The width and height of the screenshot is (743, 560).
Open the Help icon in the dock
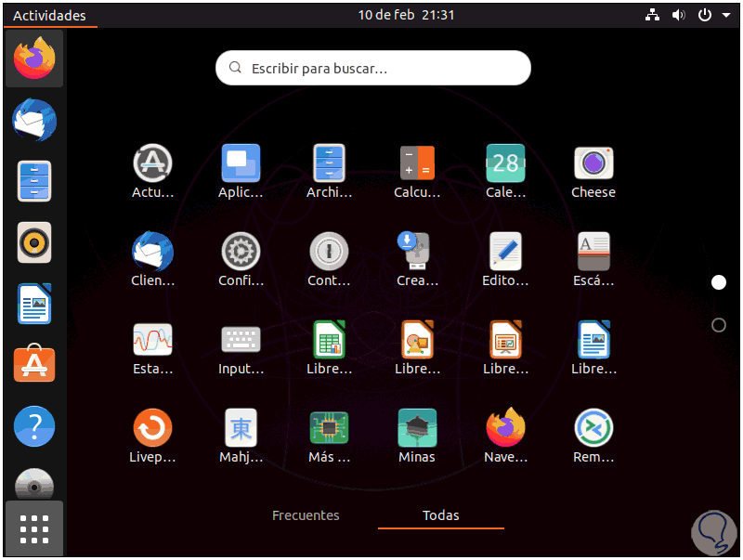click(x=34, y=426)
